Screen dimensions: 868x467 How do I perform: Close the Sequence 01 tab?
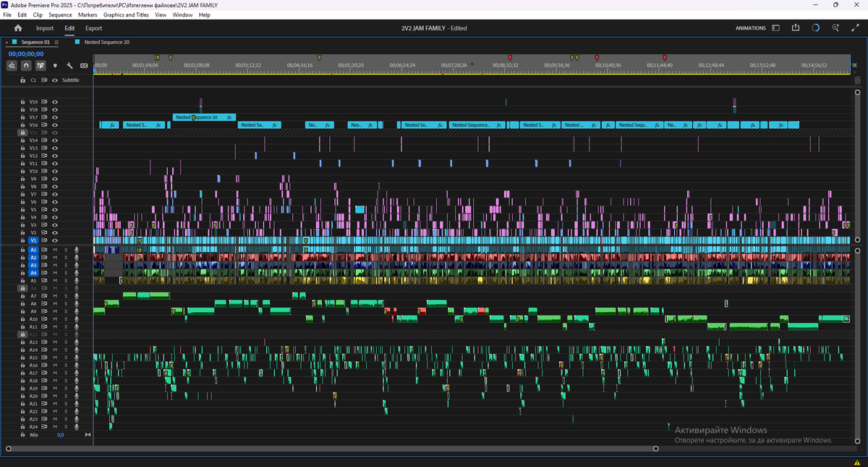[x=7, y=42]
